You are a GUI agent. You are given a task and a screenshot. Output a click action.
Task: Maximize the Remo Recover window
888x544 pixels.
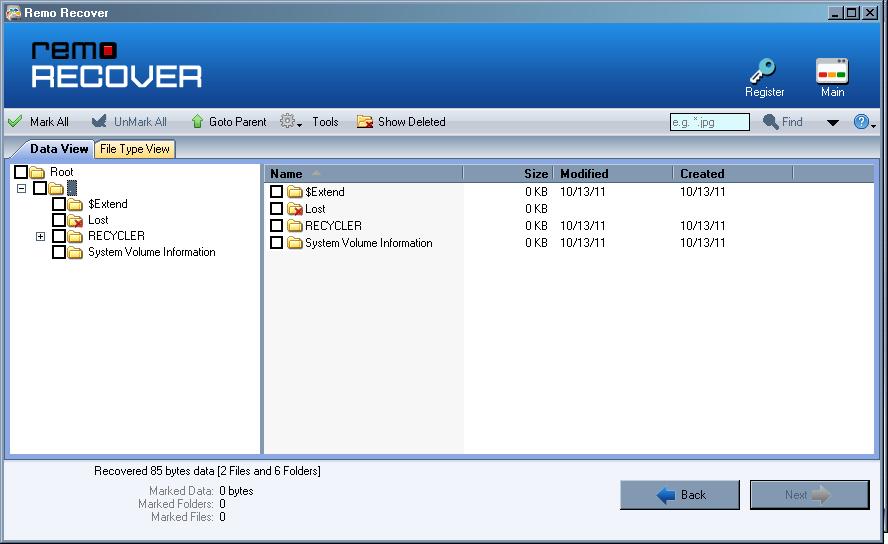pyautogui.click(x=851, y=12)
